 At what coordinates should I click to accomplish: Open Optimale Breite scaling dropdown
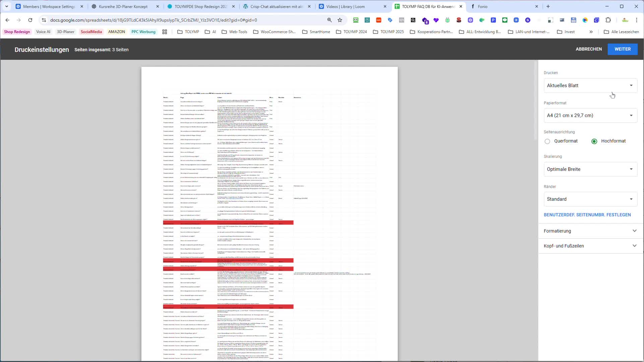coord(590,169)
